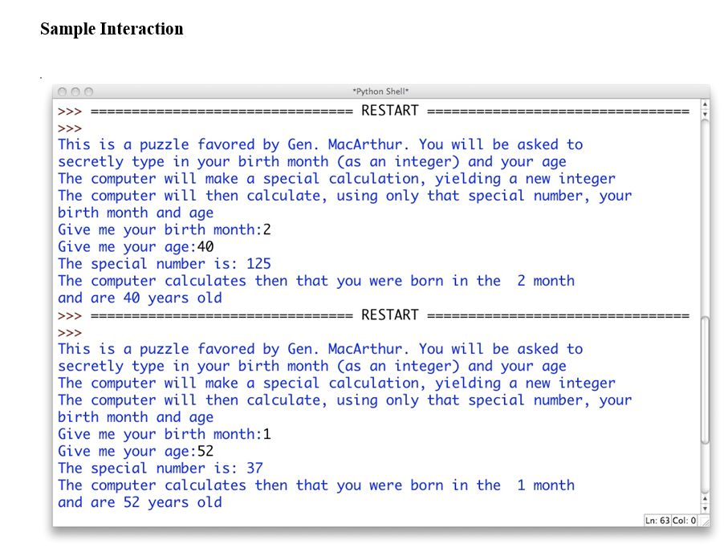Click the special number 125 output line
The width and height of the screenshot is (728, 560).
click(x=163, y=263)
